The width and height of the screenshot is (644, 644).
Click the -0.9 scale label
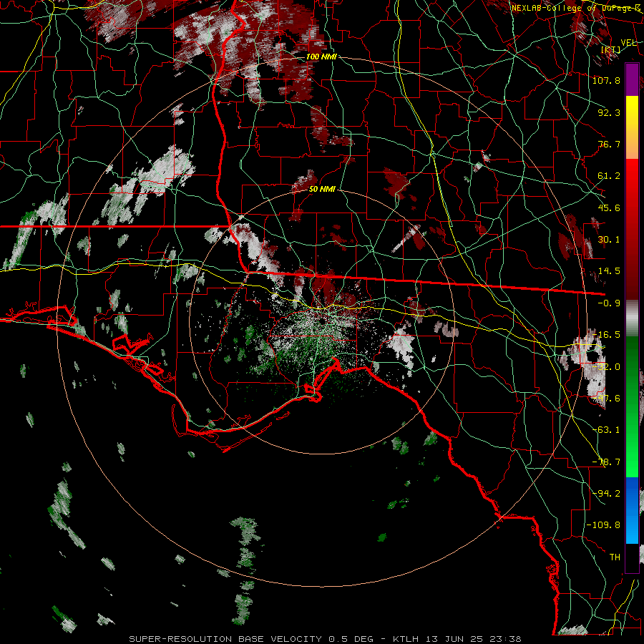pyautogui.click(x=609, y=303)
